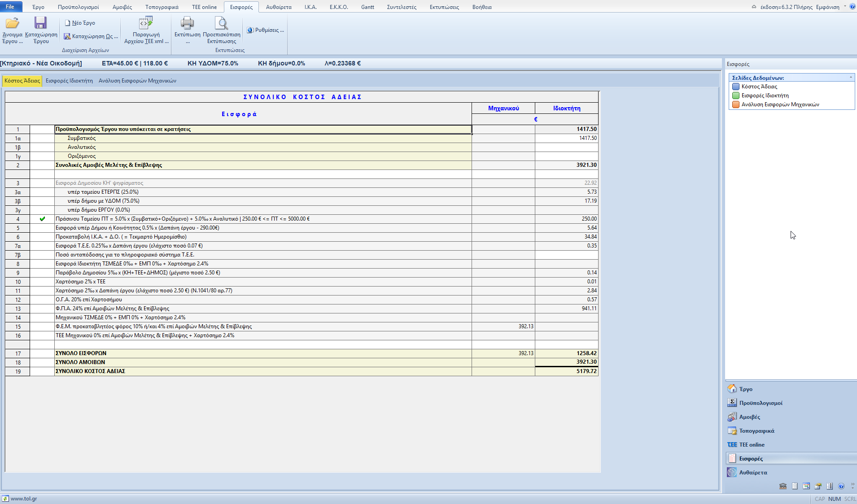Viewport: 857px width, 504px height.
Task: Save project with Καταχώρηση Έργου floppy icon
Action: coord(40,23)
